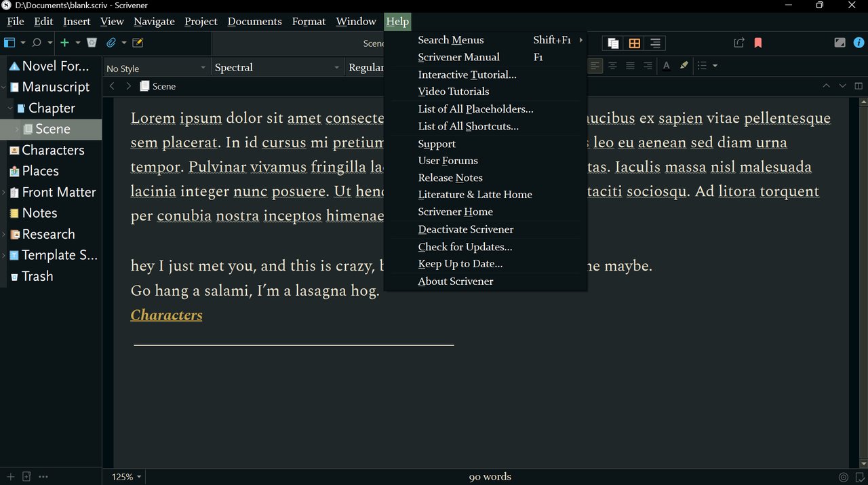Click the paperclip Insert attachment icon
Image resolution: width=868 pixels, height=485 pixels.
coord(111,43)
